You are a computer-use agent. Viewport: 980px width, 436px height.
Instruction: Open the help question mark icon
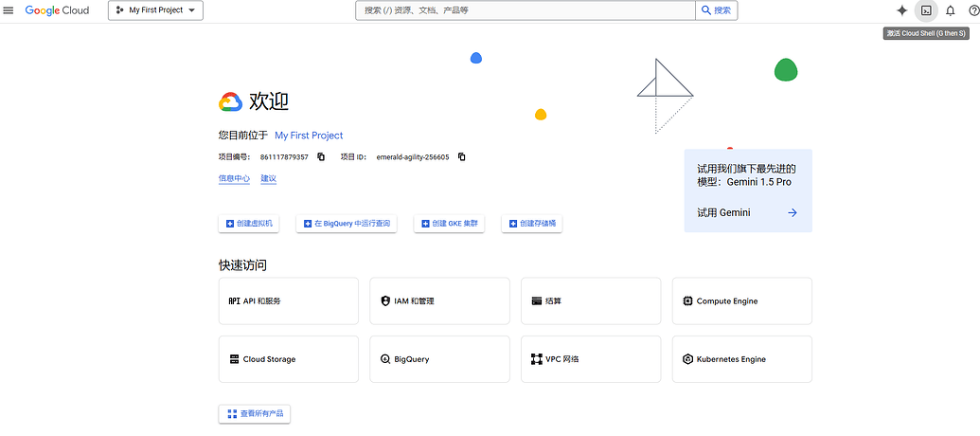(973, 10)
